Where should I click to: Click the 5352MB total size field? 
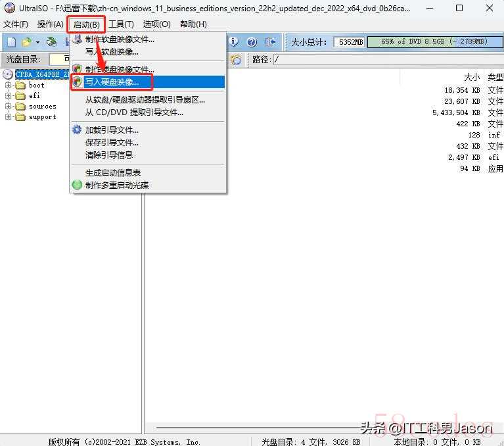point(349,42)
